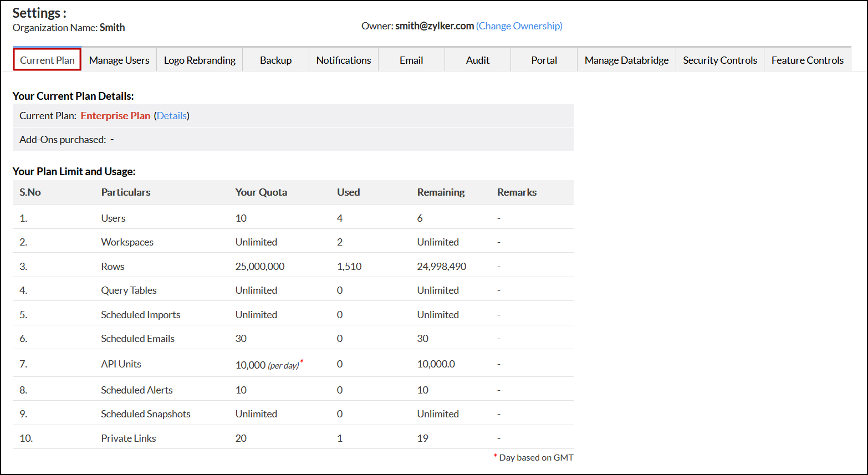Click the Your Quota column header
The height and width of the screenshot is (475, 868).
261,192
